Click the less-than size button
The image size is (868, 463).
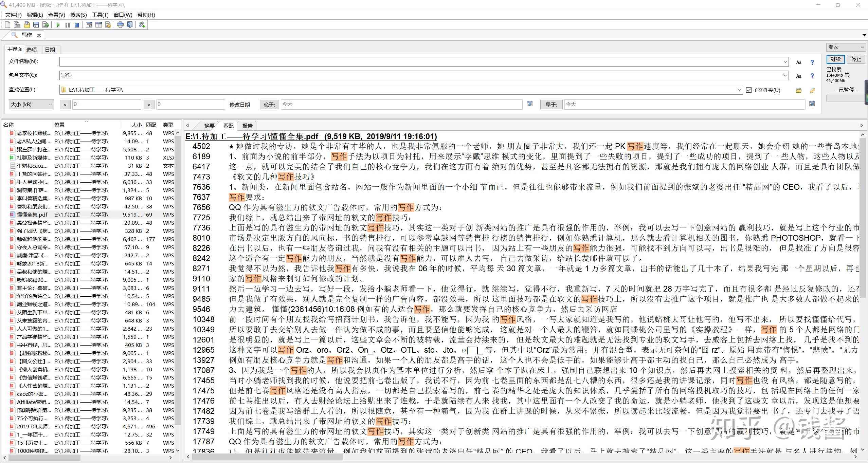[149, 105]
